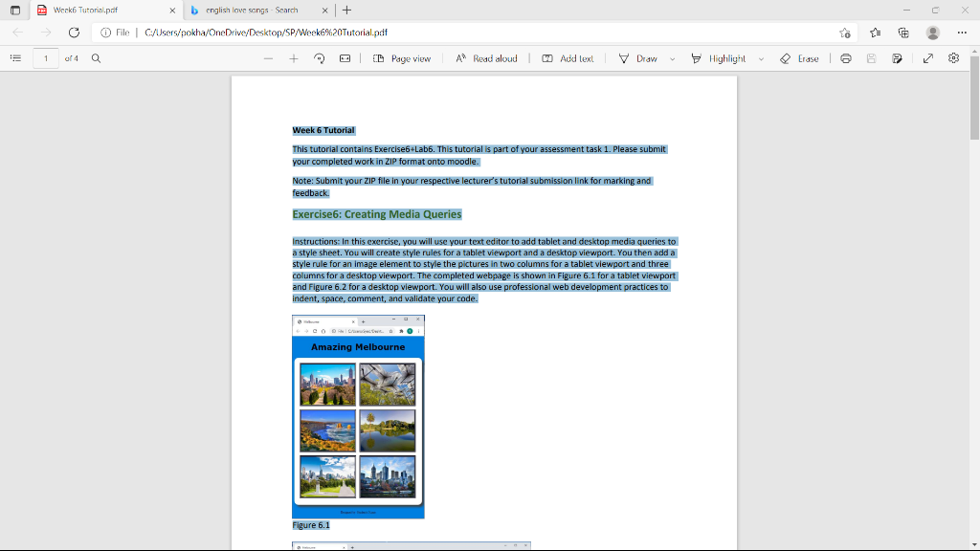The height and width of the screenshot is (551, 980).
Task: Close the english love songs search tab
Action: pos(325,10)
